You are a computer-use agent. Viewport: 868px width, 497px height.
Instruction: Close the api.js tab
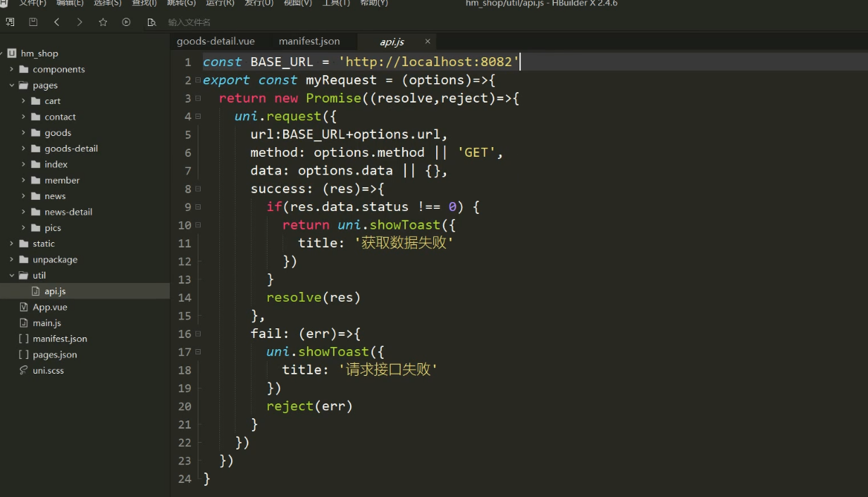(x=427, y=42)
